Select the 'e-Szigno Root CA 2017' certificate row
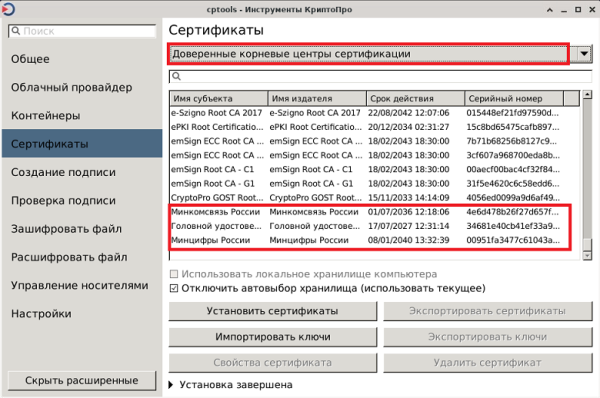Image resolution: width=600 pixels, height=398 pixels. (375, 113)
